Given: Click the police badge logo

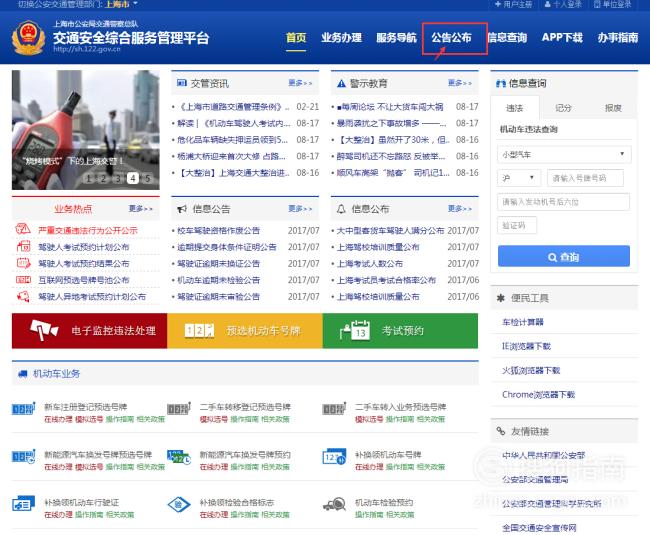Looking at the screenshot, I should [28, 37].
